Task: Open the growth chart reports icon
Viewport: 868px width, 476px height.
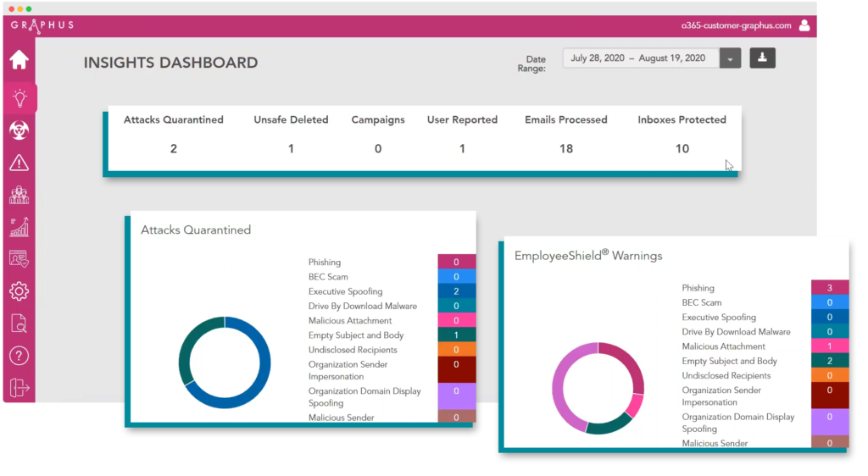Action: (19, 227)
